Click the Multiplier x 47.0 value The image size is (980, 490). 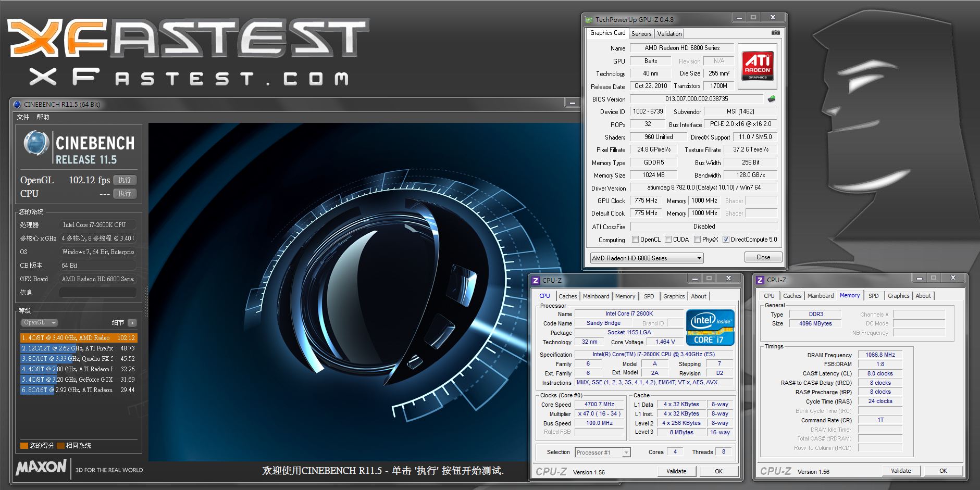coord(599,413)
